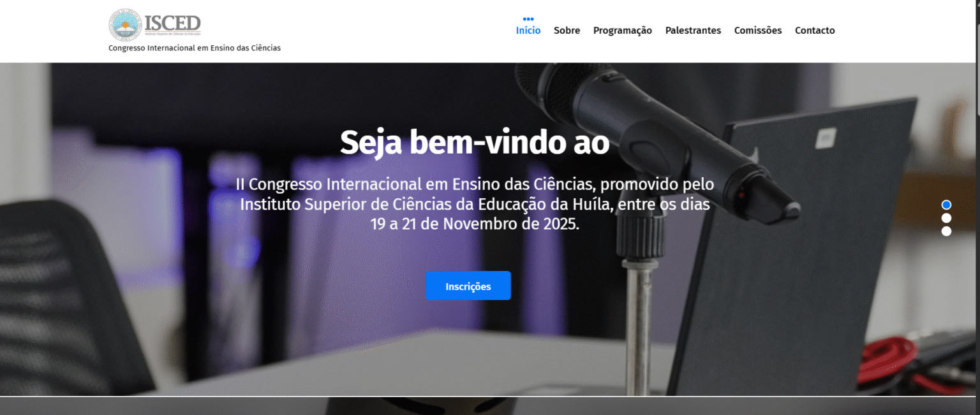Click the '19 a 21 de Novembro de 2025' text
The width and height of the screenshot is (980, 415).
pyautogui.click(x=475, y=224)
